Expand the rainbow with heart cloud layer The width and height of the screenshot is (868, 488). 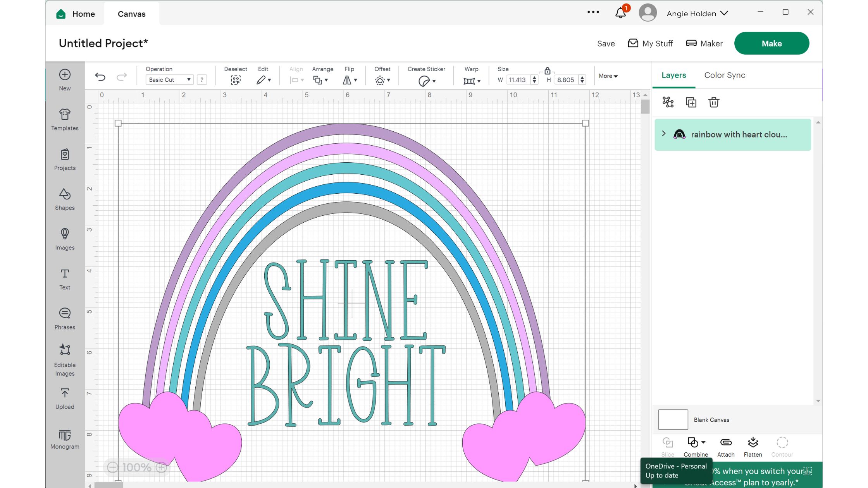663,134
